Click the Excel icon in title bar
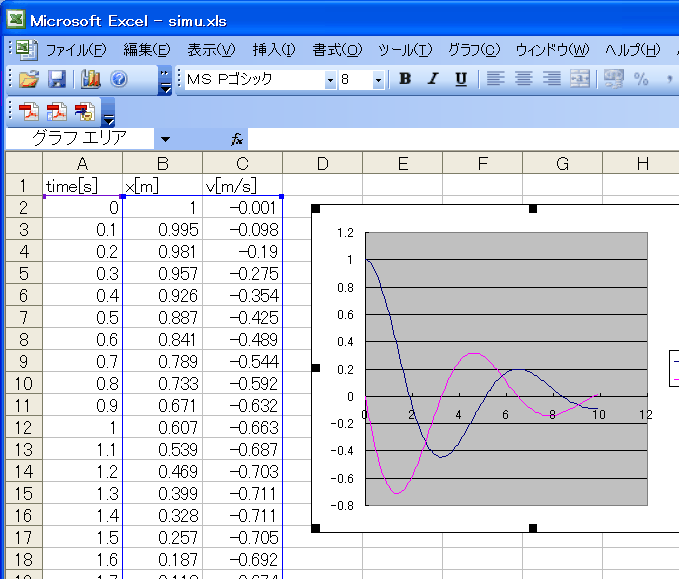 tap(16, 19)
